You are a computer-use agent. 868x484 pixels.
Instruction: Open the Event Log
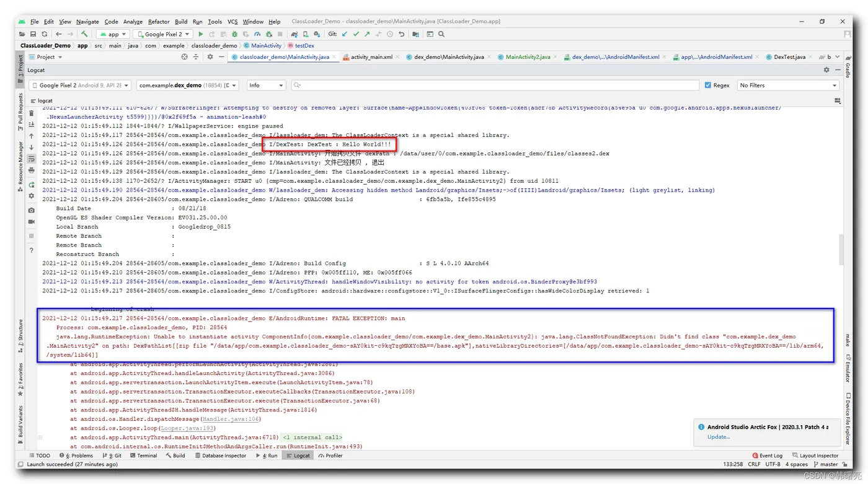pyautogui.click(x=768, y=455)
